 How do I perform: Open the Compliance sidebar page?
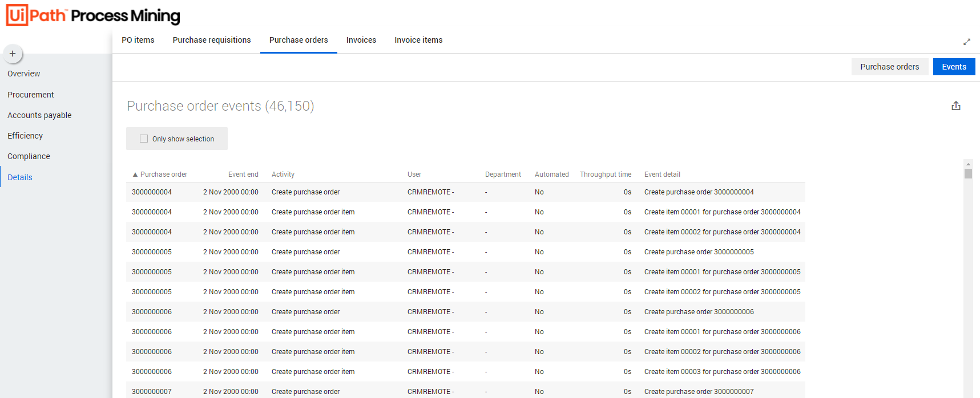click(x=29, y=156)
